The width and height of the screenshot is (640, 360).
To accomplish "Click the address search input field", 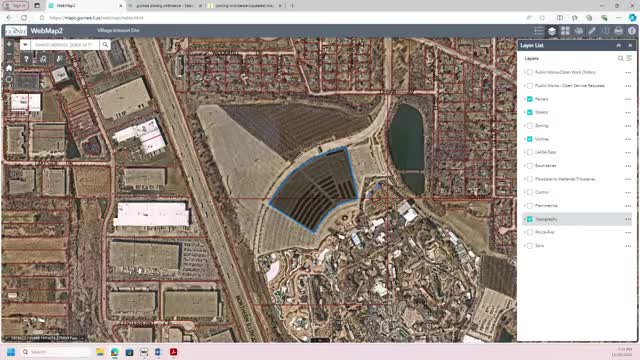I will coord(65,44).
